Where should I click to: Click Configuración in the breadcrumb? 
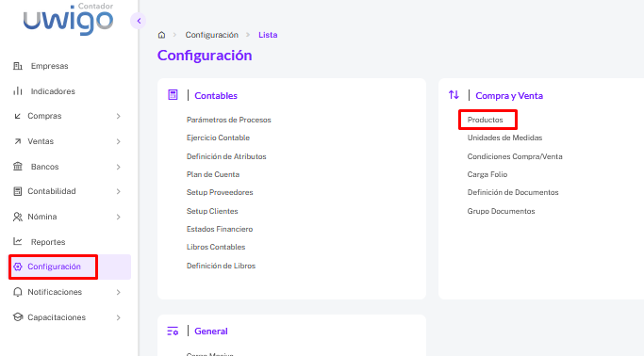pyautogui.click(x=211, y=35)
